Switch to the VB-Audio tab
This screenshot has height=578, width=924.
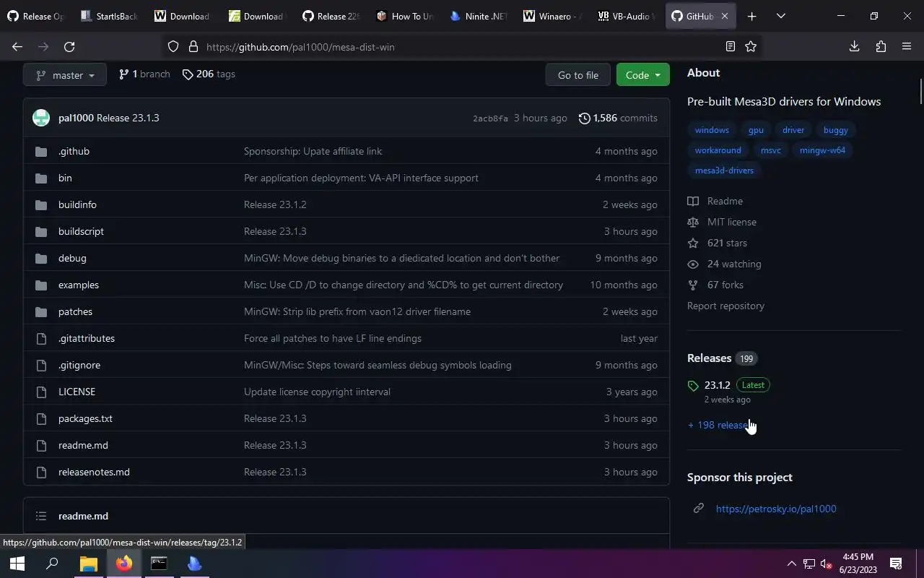624,16
